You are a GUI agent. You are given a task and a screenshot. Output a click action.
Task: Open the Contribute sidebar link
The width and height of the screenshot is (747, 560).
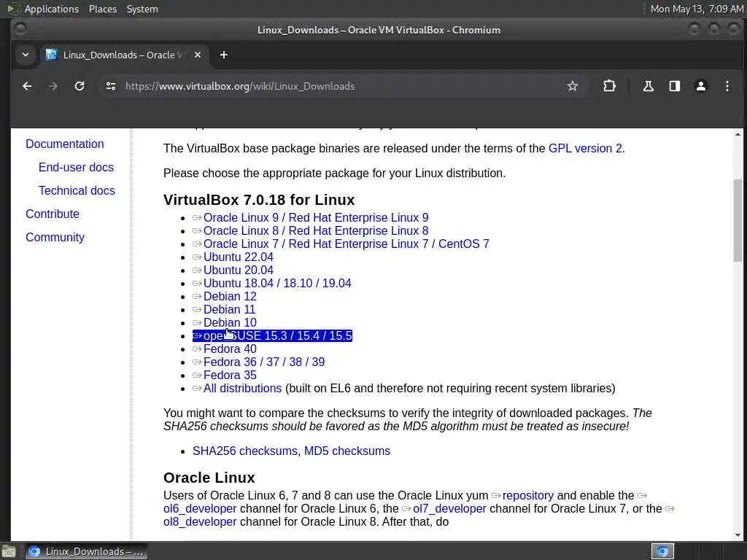53,214
